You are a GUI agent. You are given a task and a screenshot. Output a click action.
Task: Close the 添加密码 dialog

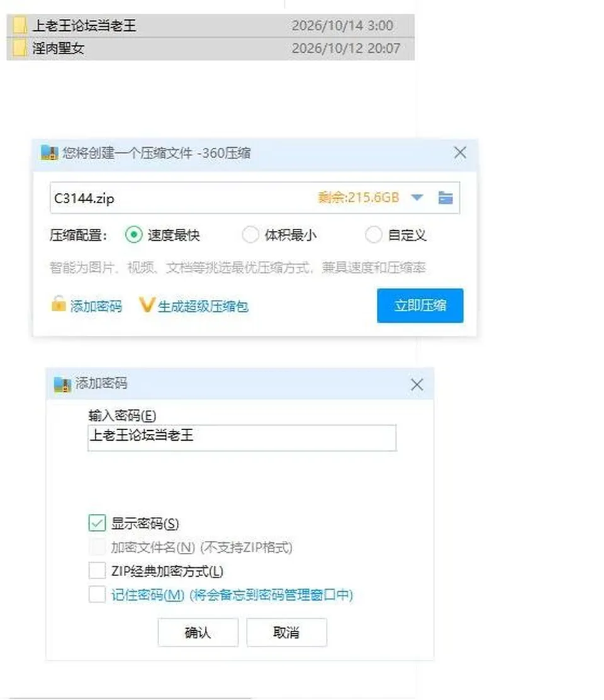pyautogui.click(x=417, y=384)
